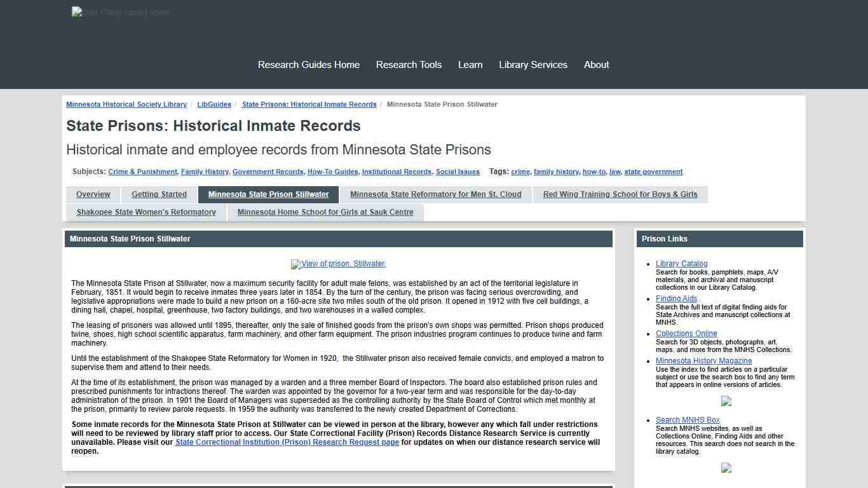Select the Minnesota State Reformatory for Men tab
Image resolution: width=868 pixels, height=488 pixels.
pyautogui.click(x=436, y=194)
